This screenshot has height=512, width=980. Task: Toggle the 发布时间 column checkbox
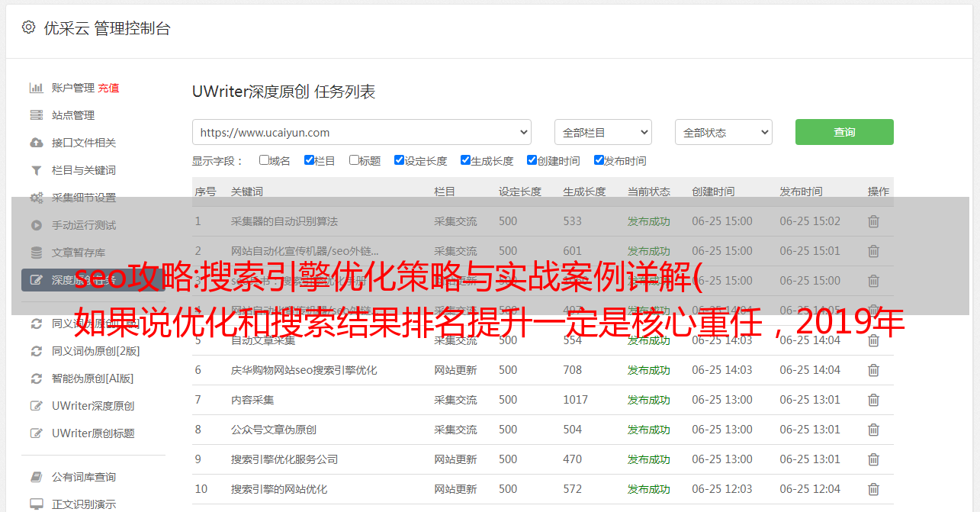coord(599,160)
